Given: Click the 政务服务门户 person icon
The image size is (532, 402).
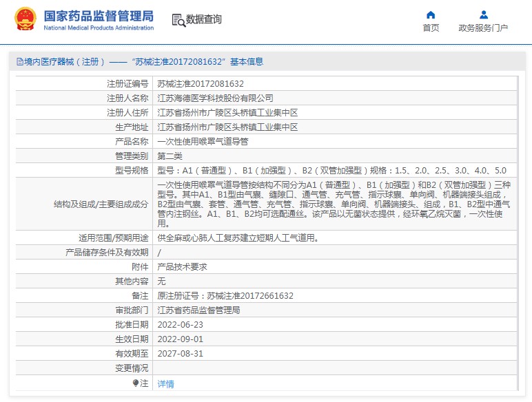Looking at the screenshot, I should point(483,14).
